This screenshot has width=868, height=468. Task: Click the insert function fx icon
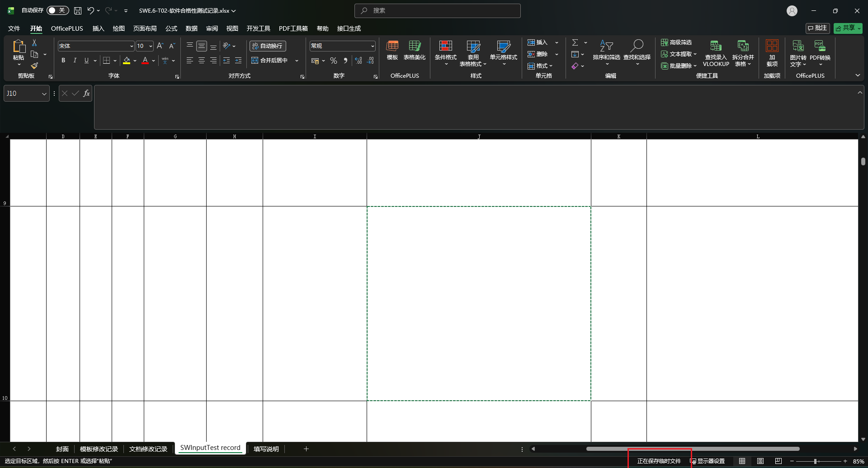[x=86, y=94]
